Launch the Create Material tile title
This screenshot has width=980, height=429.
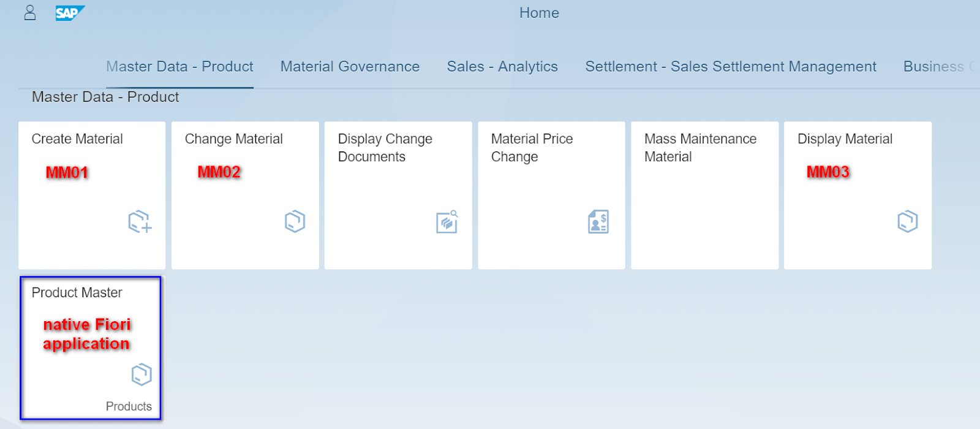coord(77,139)
